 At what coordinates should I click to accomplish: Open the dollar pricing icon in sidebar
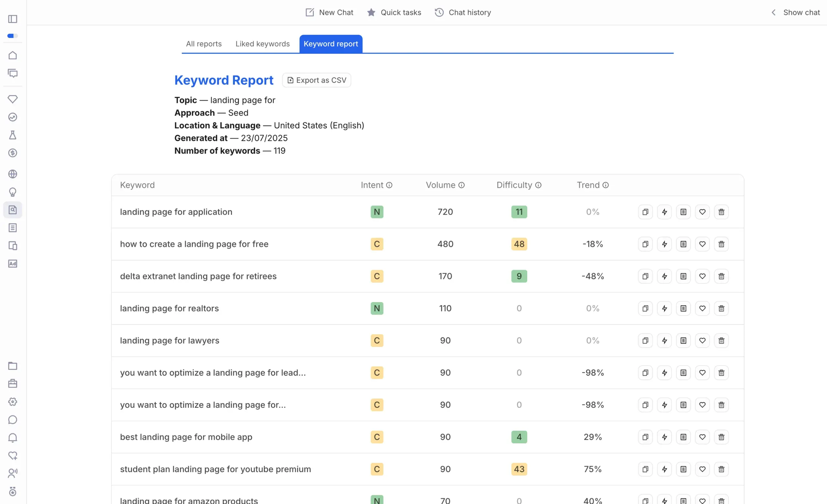click(x=13, y=153)
